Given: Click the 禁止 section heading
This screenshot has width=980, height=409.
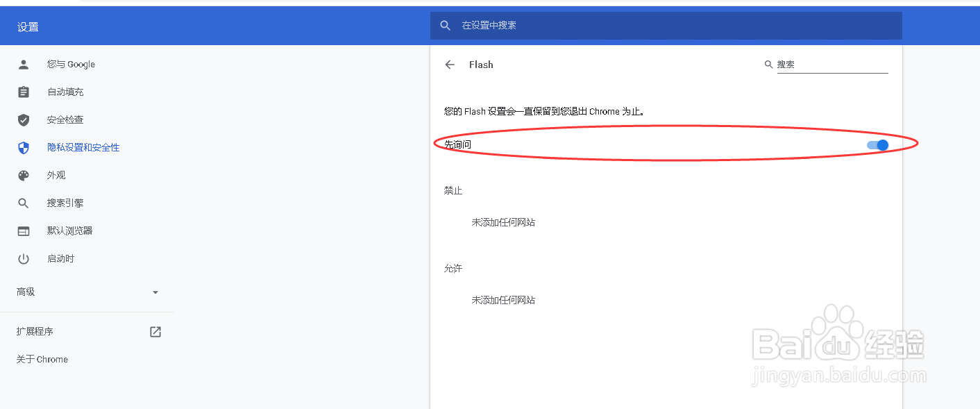Looking at the screenshot, I should tap(453, 190).
